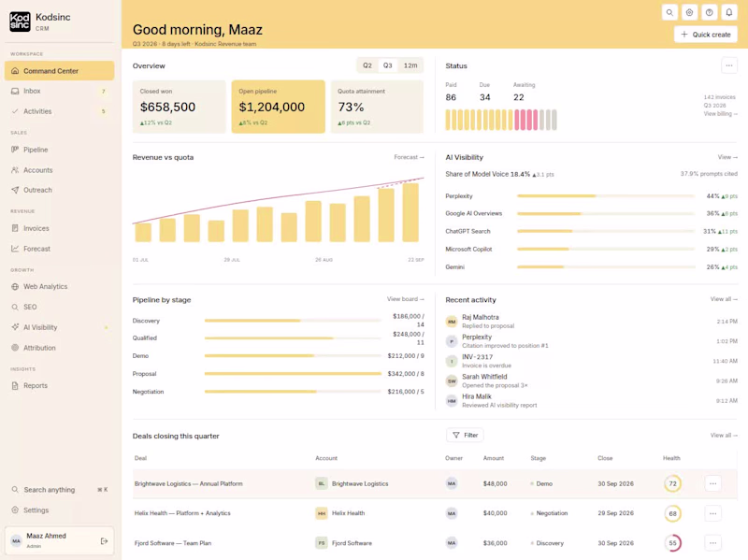Select the Closed won card

(x=179, y=107)
